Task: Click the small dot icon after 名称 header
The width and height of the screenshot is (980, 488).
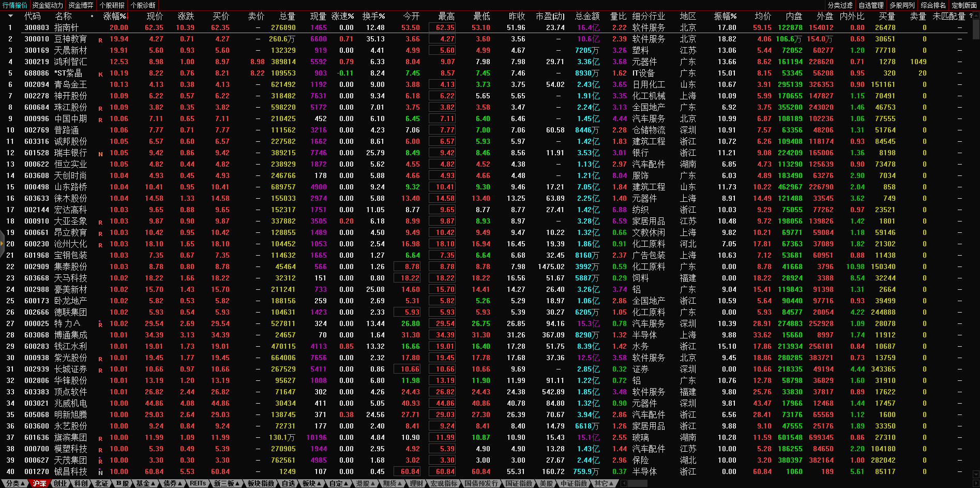Action: pyautogui.click(x=92, y=16)
